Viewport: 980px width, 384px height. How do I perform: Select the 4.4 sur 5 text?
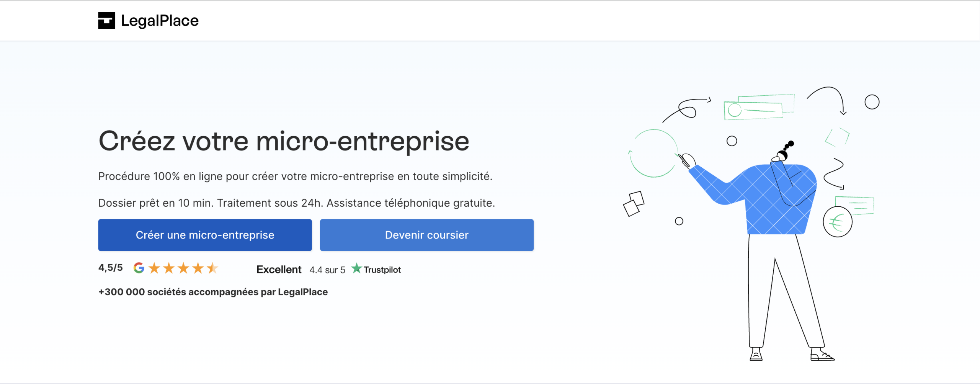coord(327,270)
